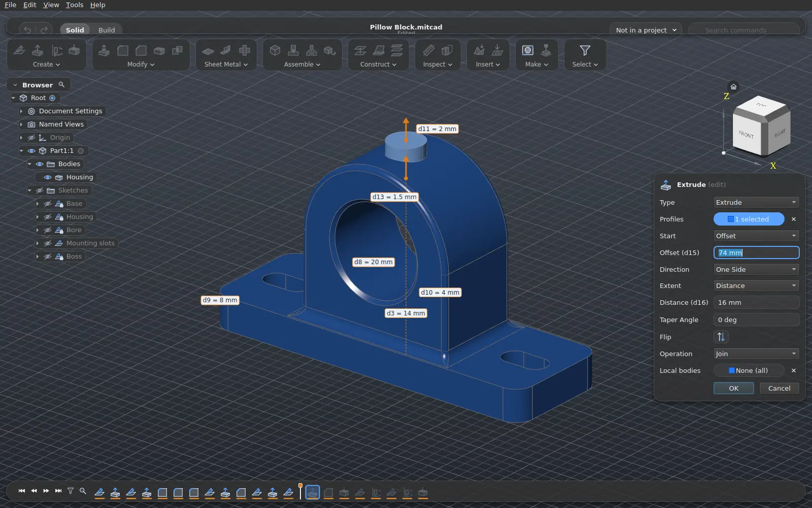Click the timeline skip to start control
Screen dimensions: 812x508
click(22, 491)
